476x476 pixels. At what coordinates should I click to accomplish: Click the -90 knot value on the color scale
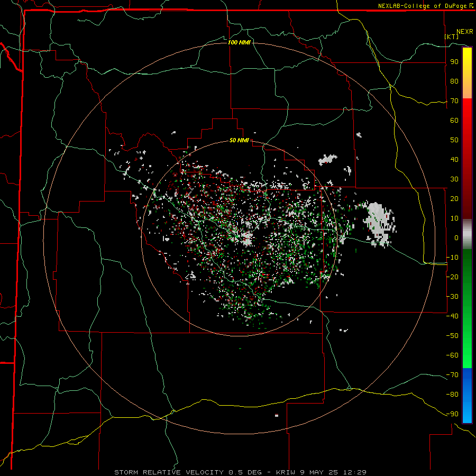point(452,414)
